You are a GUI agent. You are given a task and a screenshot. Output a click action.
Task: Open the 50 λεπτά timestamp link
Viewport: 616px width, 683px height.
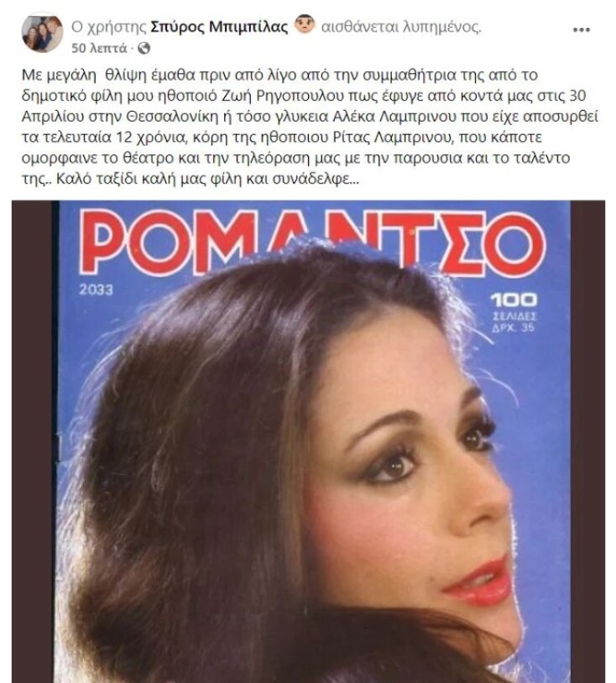click(99, 48)
